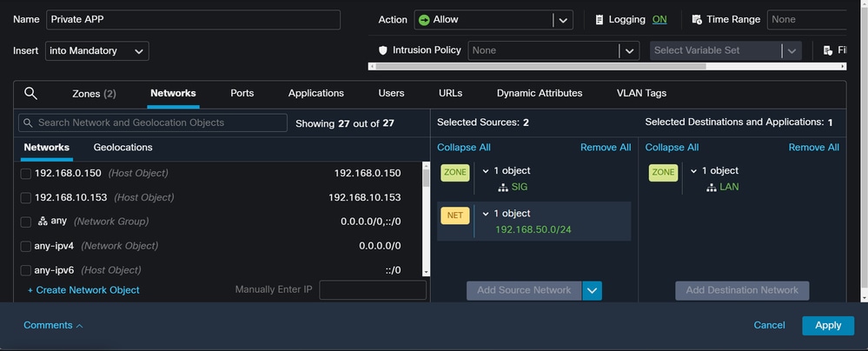Click the NET badge in sources
The width and height of the screenshot is (868, 351).
455,215
